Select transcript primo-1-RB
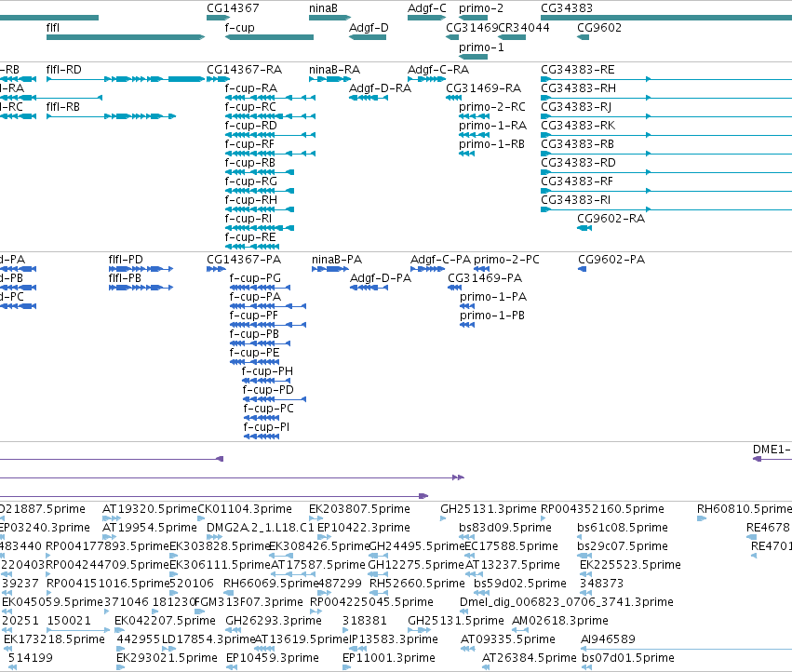Image resolution: width=792 pixels, height=672 pixels. (x=491, y=144)
